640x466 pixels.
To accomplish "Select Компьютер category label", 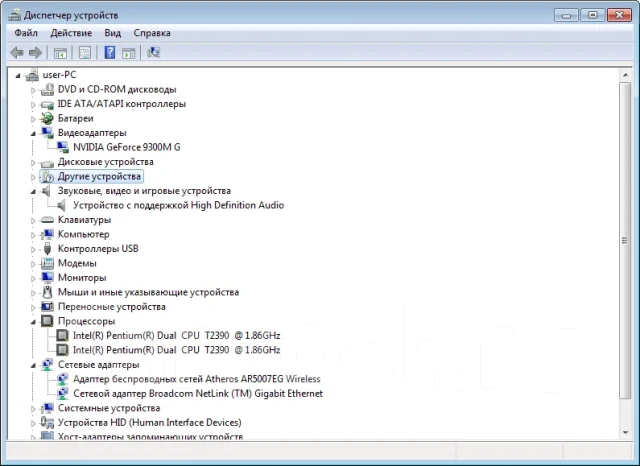I will click(83, 234).
